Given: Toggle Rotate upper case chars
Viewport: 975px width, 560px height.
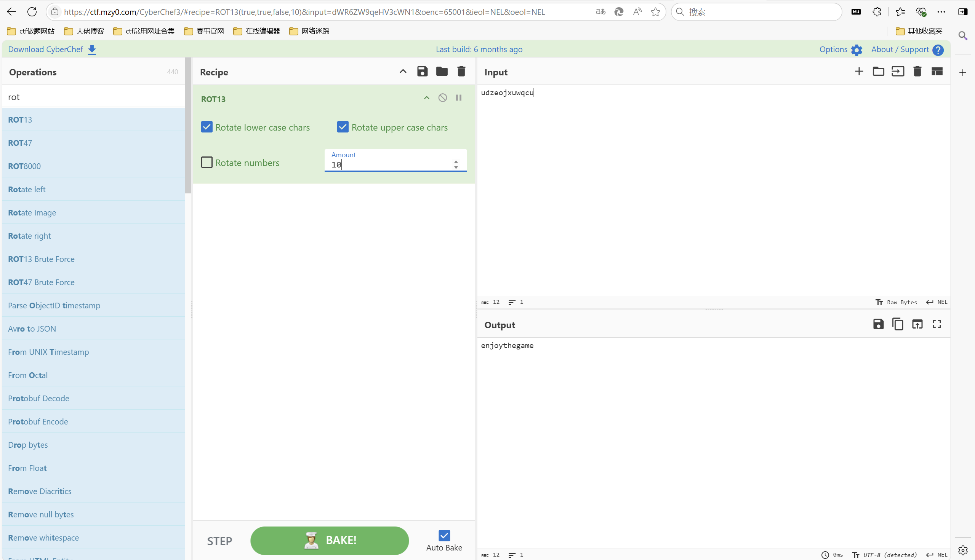Looking at the screenshot, I should [343, 127].
